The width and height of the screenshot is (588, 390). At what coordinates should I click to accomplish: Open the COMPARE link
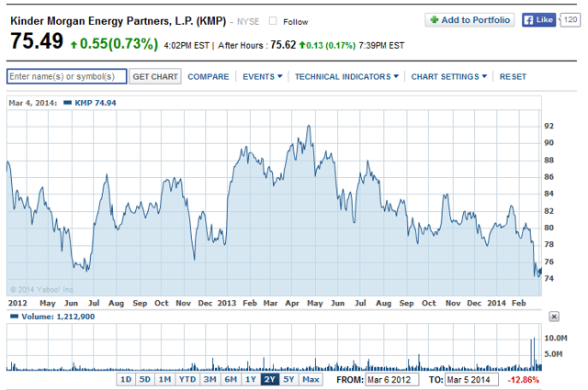[209, 77]
